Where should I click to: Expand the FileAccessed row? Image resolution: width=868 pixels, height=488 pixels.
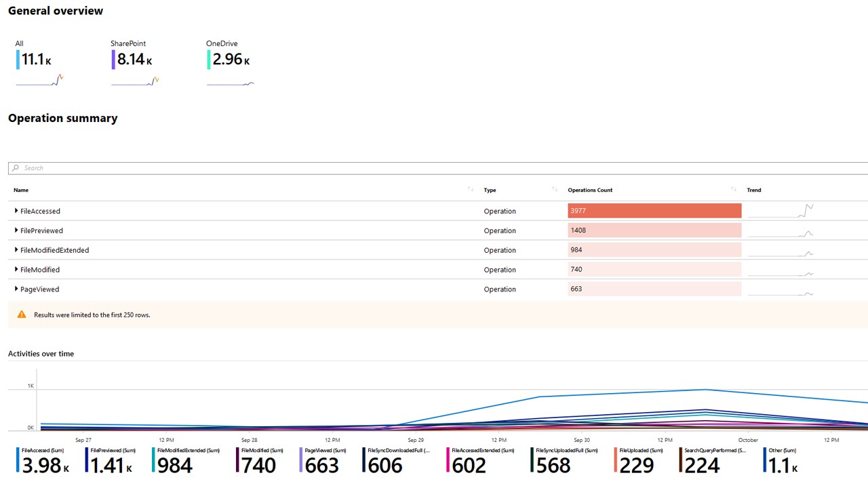(16, 211)
